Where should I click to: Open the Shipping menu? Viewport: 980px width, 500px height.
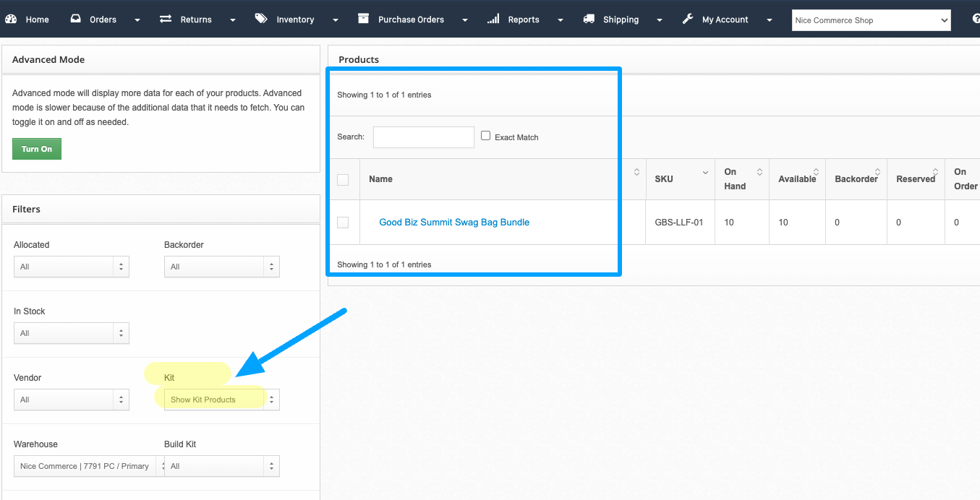point(623,20)
